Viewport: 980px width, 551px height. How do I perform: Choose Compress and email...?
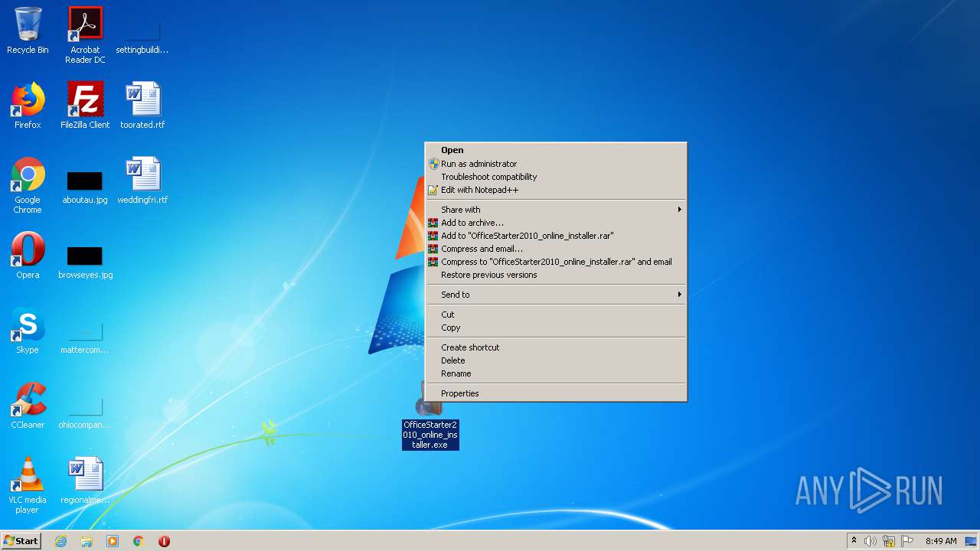coord(556,249)
